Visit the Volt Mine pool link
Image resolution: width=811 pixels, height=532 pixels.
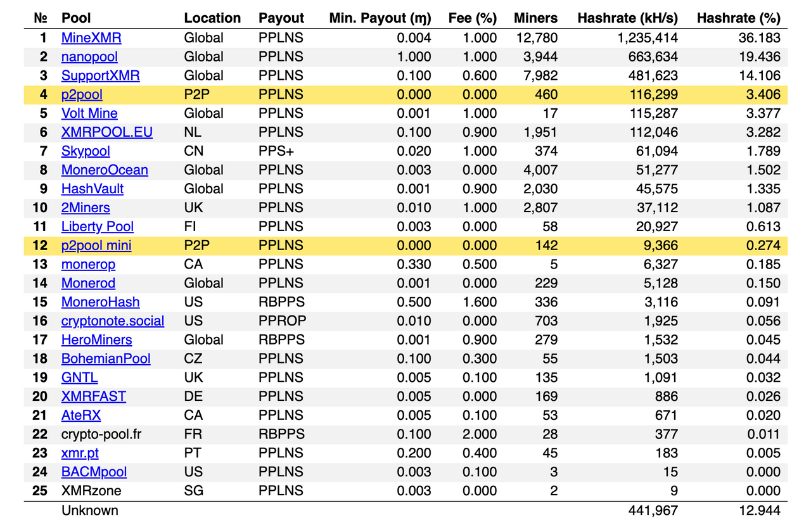[x=89, y=113]
